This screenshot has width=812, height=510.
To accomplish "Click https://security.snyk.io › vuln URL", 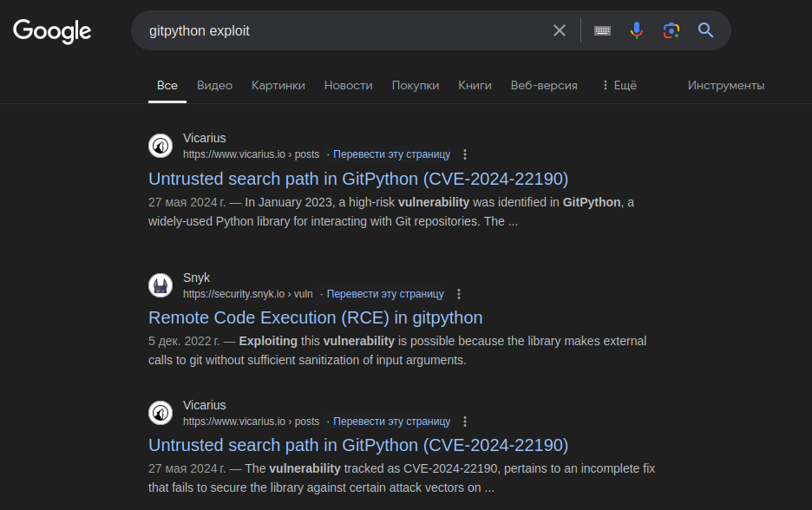I will tap(248, 294).
